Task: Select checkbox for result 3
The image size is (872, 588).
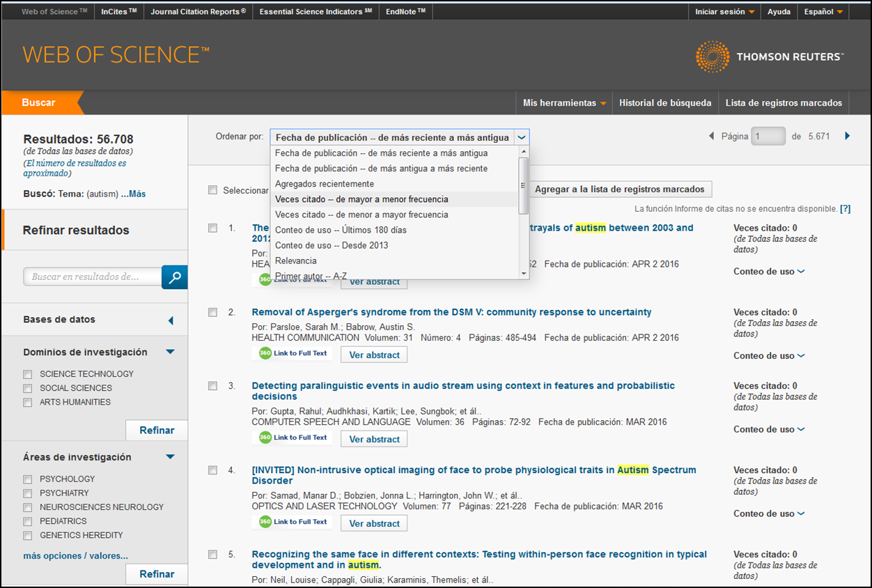Action: (x=213, y=386)
